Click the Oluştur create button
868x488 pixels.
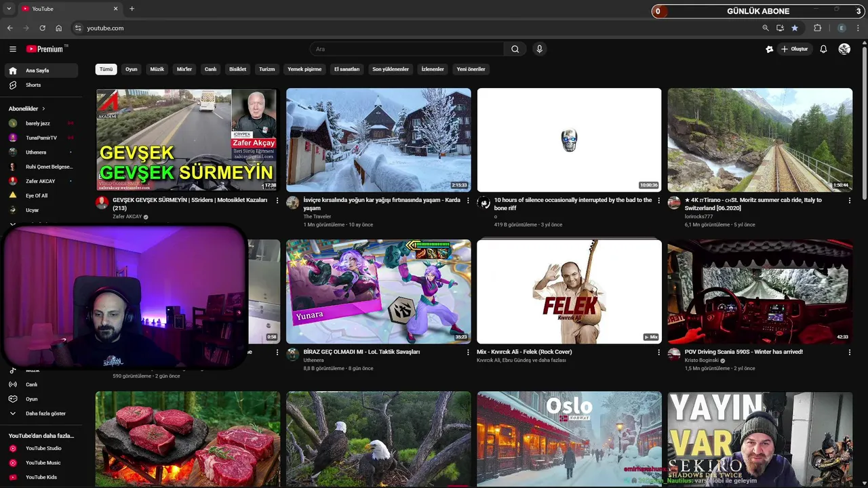(794, 49)
